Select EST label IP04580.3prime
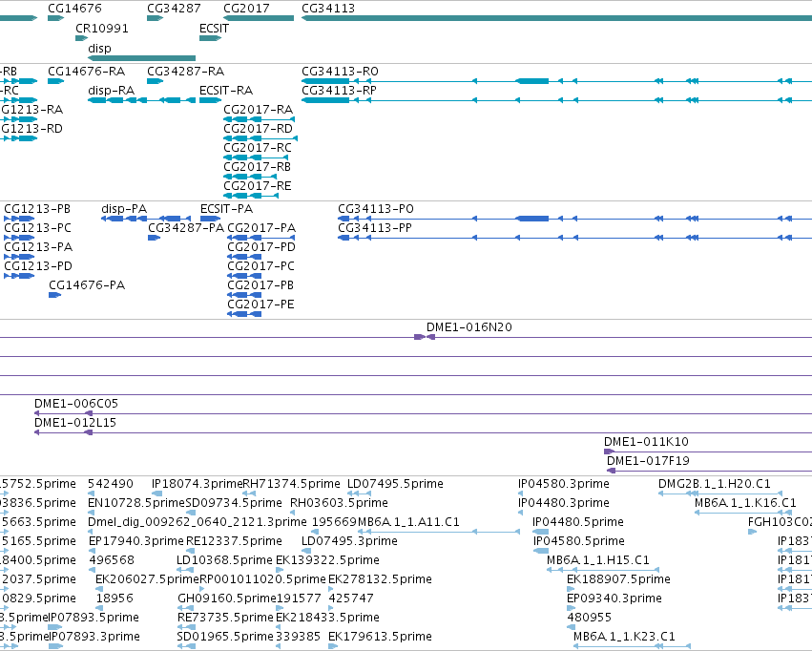The width and height of the screenshot is (812, 651). pyautogui.click(x=564, y=484)
